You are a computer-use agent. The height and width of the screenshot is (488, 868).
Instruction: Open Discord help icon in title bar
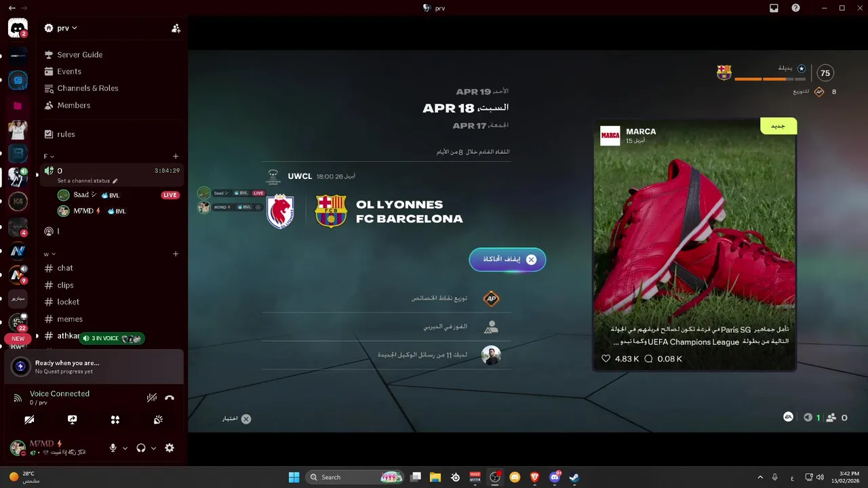pyautogui.click(x=795, y=8)
